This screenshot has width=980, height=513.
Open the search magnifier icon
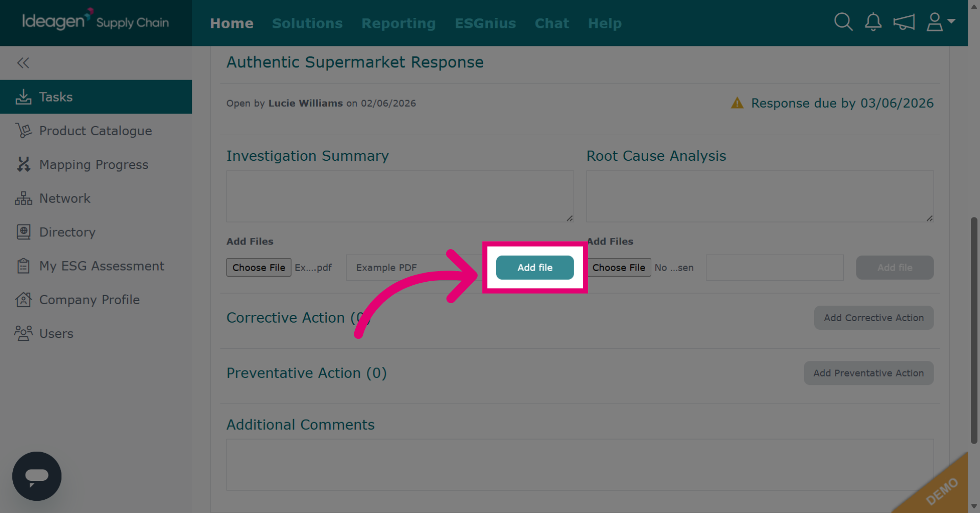click(x=843, y=22)
